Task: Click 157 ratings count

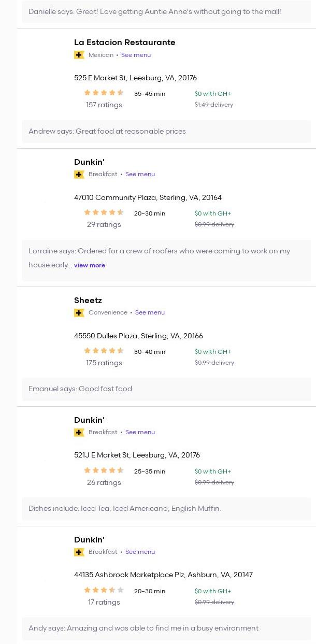Action: point(104,105)
